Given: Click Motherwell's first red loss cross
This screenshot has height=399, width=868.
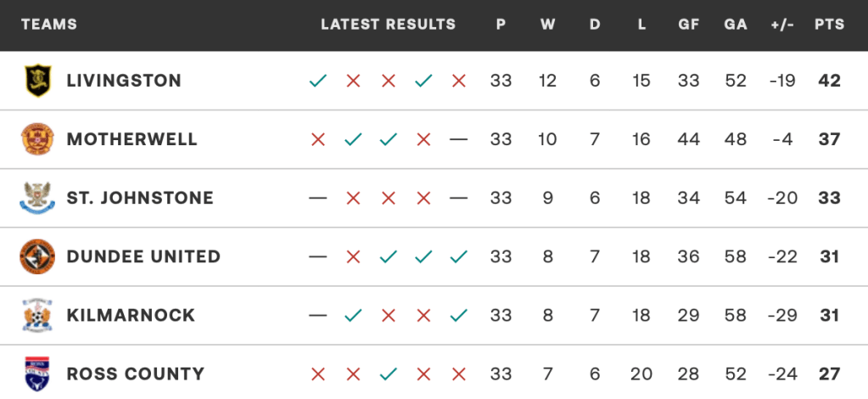Looking at the screenshot, I should tap(318, 140).
